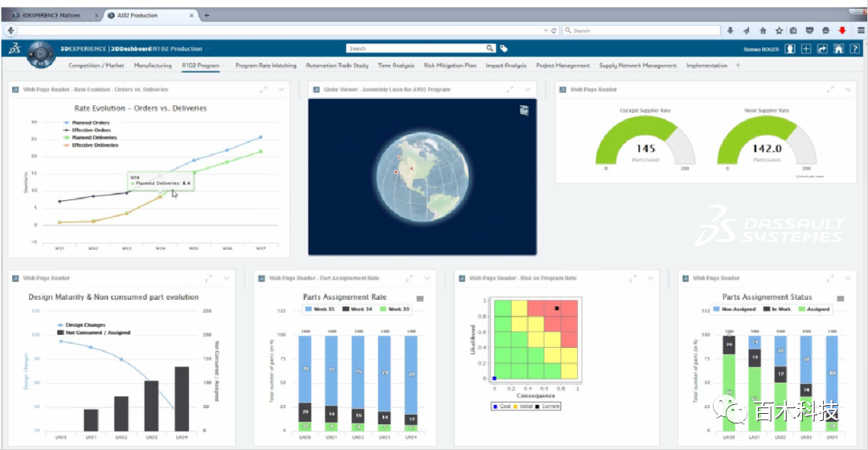Go to the dashboard home icon
This screenshot has width=868, height=450.
[x=837, y=49]
